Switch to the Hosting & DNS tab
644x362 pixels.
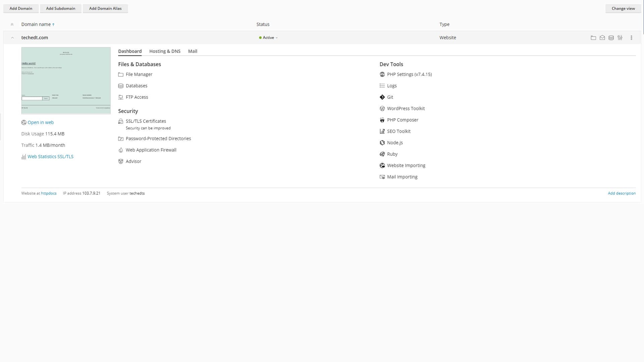coord(165,51)
